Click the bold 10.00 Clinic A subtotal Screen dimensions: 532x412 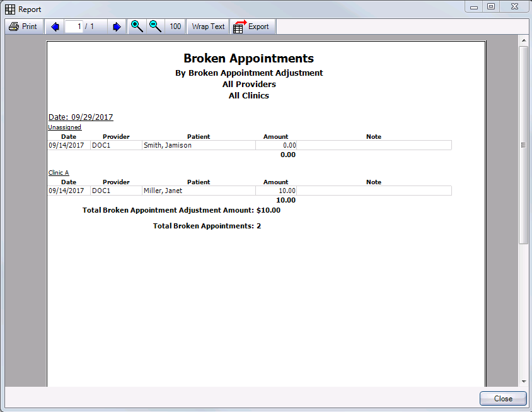[286, 200]
